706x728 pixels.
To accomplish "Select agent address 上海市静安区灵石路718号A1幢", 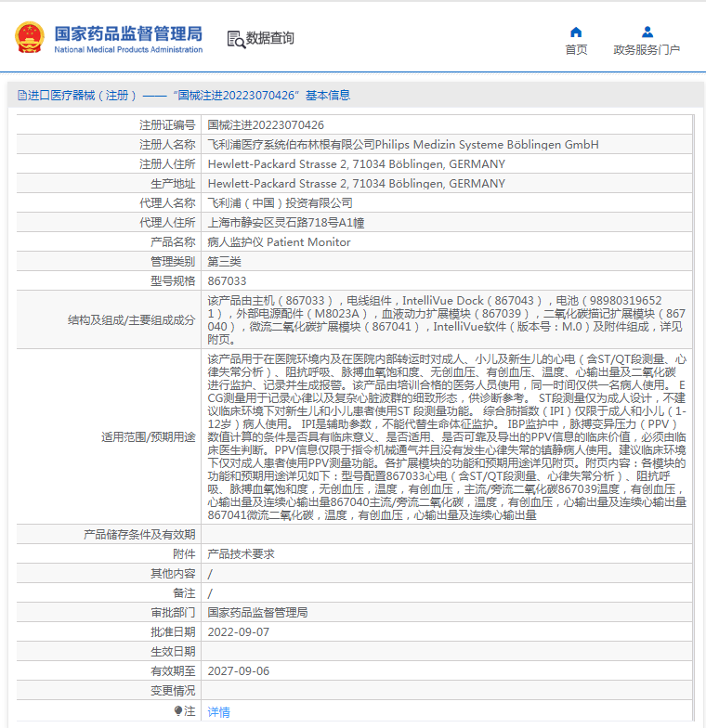I will 286,223.
